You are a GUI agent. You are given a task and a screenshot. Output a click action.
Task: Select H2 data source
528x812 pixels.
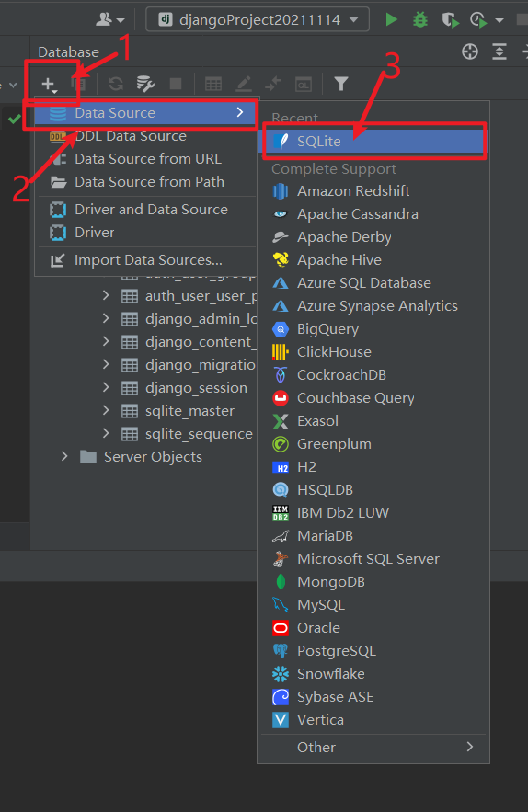coord(373,467)
